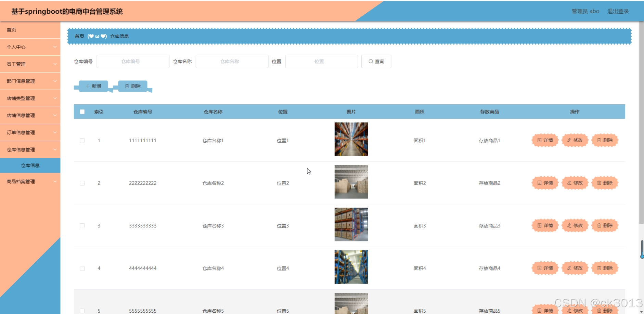Screen dimensions: 644x314
Task: Open 详情 for warehouse row 4
Action: tap(545, 268)
